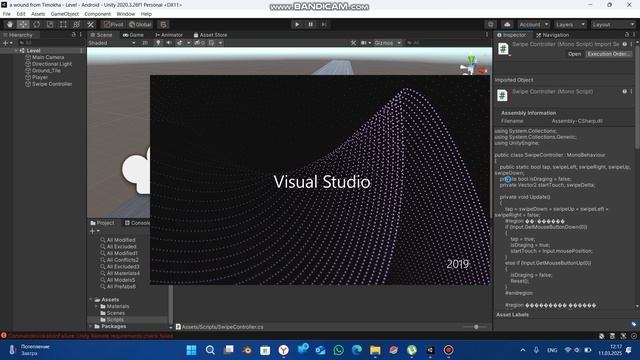Expand the Packages folder

tap(91, 327)
